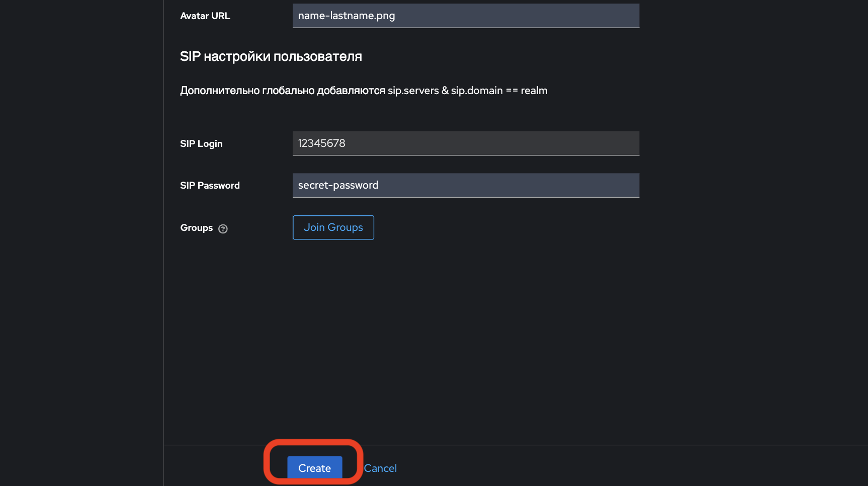The width and height of the screenshot is (868, 486).
Task: Click the word 'sip.domain' in the description
Action: [x=477, y=91]
